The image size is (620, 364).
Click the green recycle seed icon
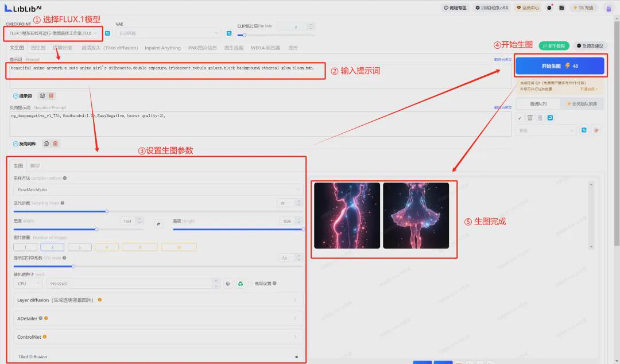[x=241, y=283]
